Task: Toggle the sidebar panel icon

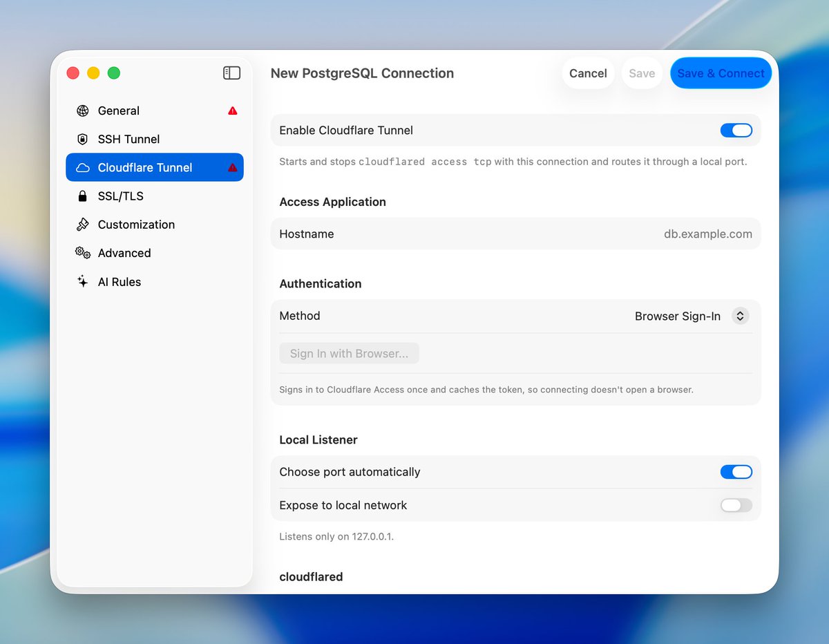Action: pos(231,73)
